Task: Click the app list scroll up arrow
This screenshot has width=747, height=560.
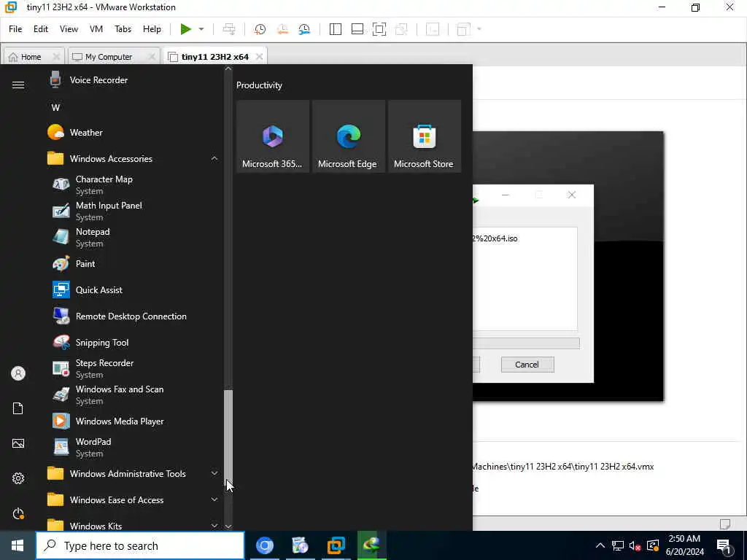Action: point(228,69)
